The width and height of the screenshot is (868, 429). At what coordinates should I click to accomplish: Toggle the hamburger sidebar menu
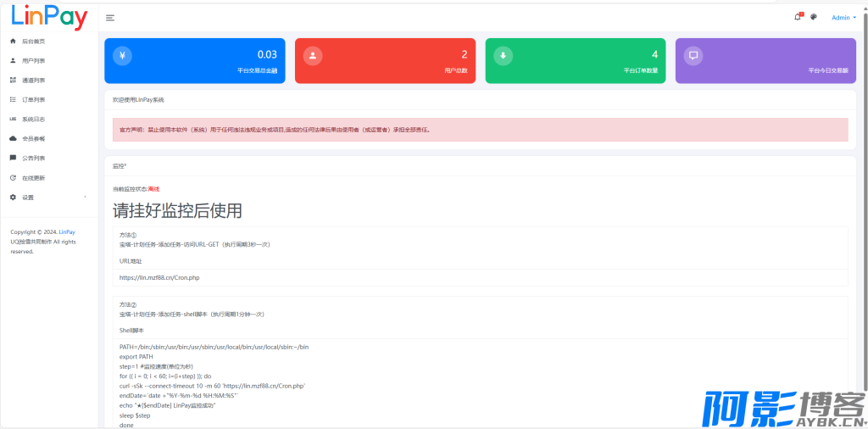coord(110,18)
